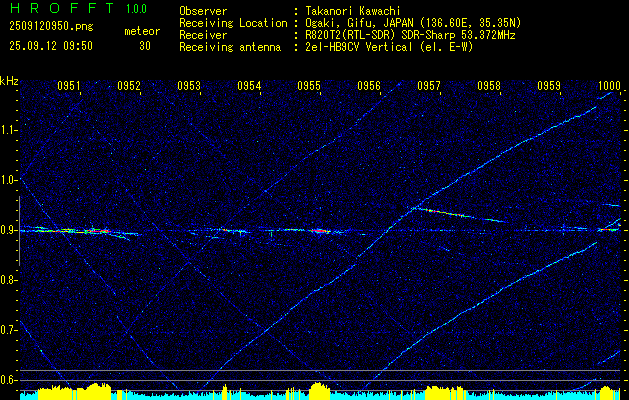This screenshot has width=629, height=400.
Task: Click the HROFFT program title text
Action: (x=61, y=8)
